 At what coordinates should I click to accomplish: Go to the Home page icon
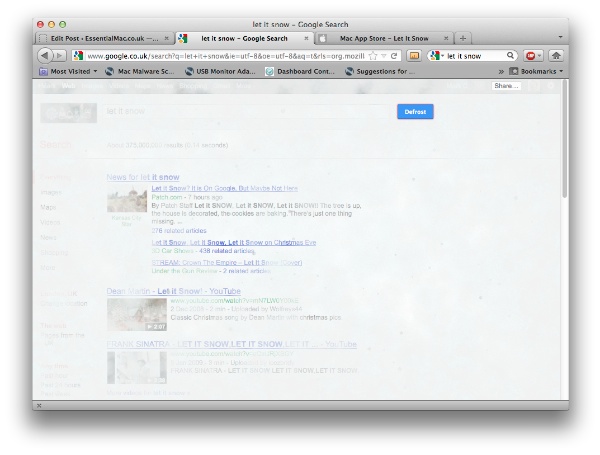[556, 56]
